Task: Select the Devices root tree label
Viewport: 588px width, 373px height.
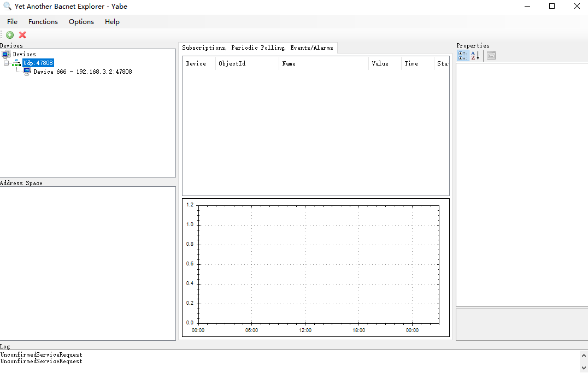Action: tap(25, 55)
